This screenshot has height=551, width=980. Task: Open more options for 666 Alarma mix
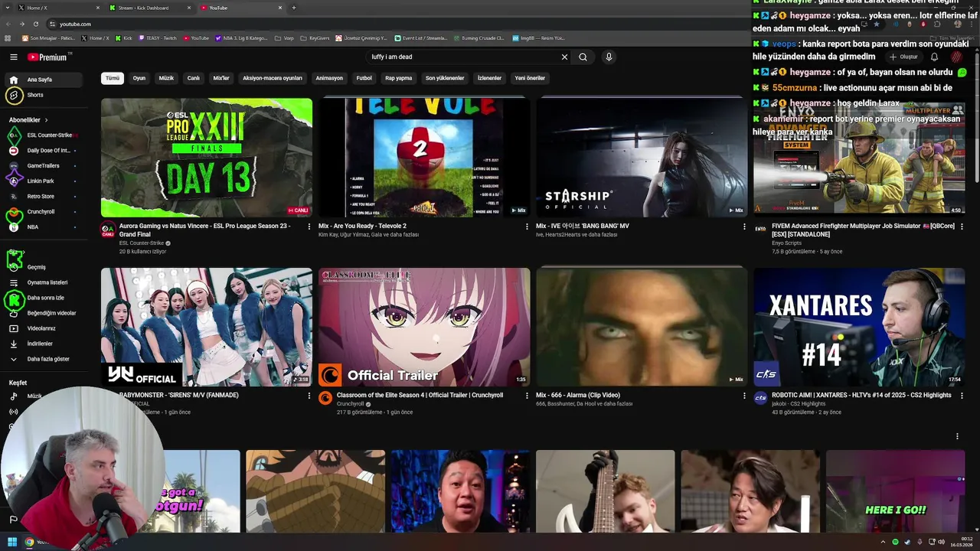point(744,396)
